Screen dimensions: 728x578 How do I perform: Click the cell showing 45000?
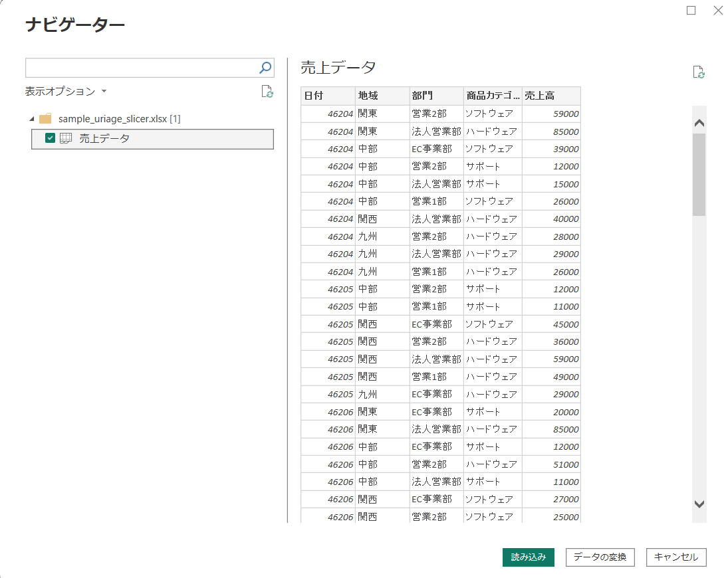click(551, 324)
